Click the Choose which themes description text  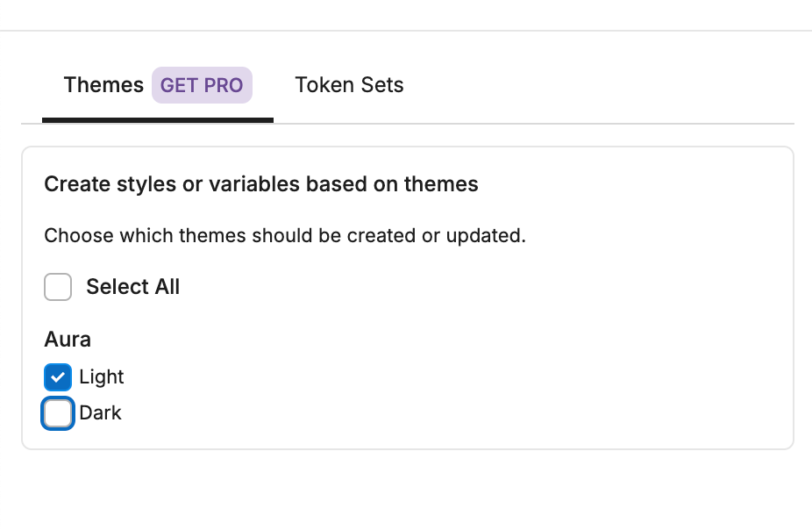click(x=285, y=236)
